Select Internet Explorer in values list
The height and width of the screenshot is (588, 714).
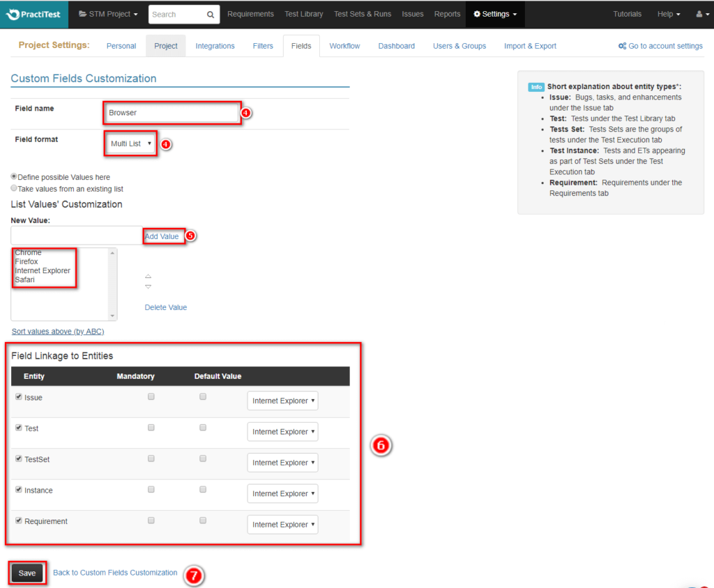[43, 271]
